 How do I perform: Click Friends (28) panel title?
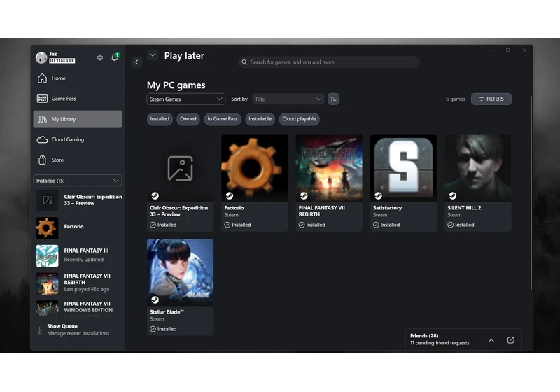click(x=424, y=336)
